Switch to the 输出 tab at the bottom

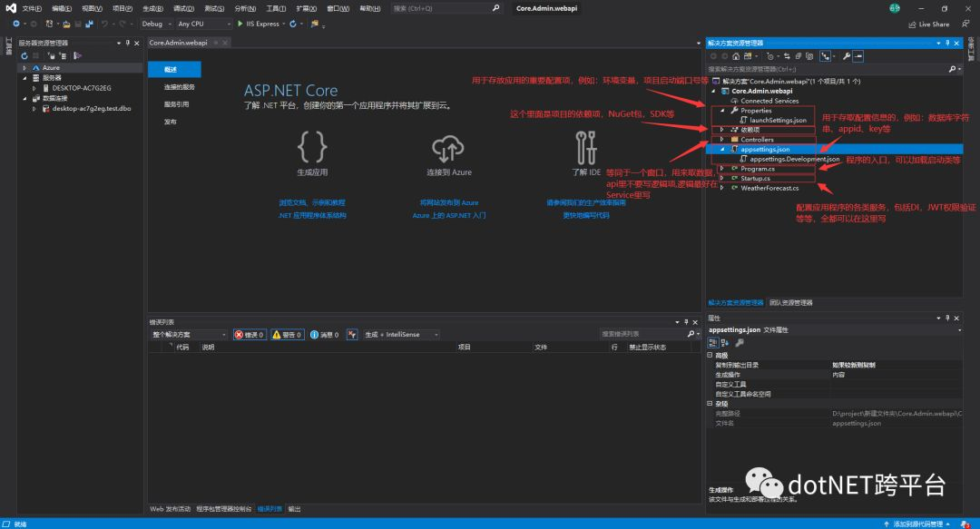click(294, 509)
